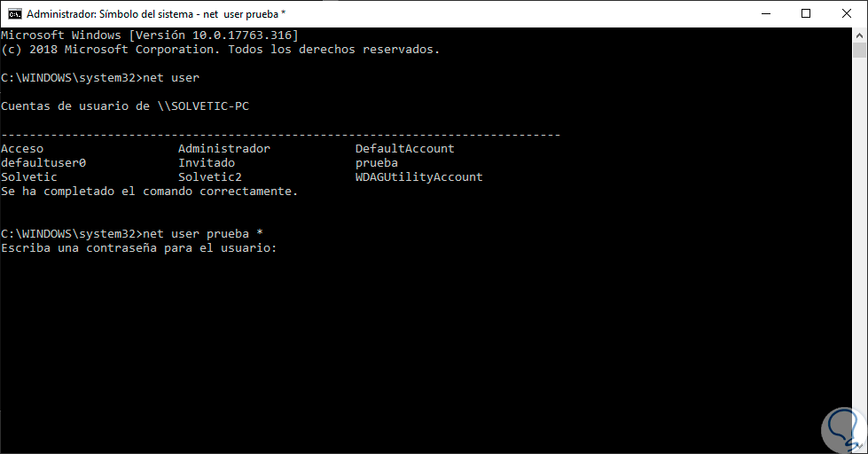Image resolution: width=868 pixels, height=454 pixels.
Task: Click the Acceso account name
Action: tap(22, 149)
